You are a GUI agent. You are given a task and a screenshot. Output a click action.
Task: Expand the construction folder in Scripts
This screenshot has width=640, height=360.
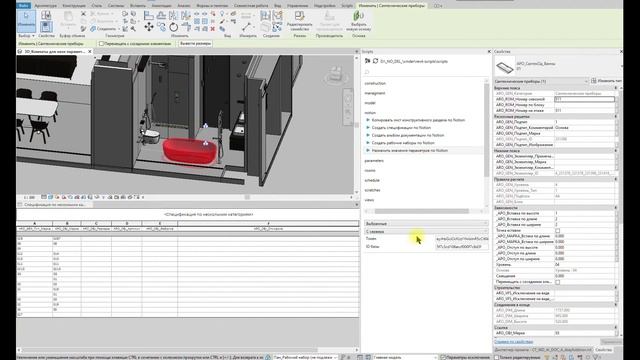point(375,83)
